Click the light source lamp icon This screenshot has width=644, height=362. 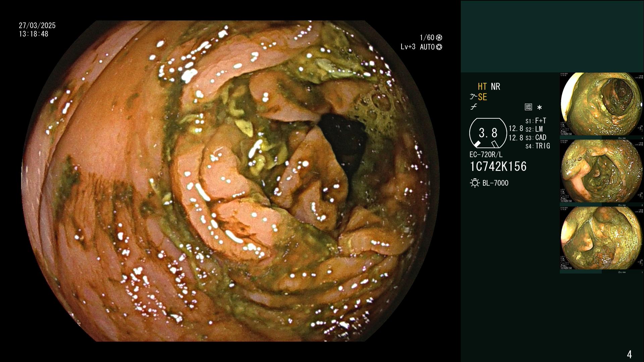pos(475,183)
